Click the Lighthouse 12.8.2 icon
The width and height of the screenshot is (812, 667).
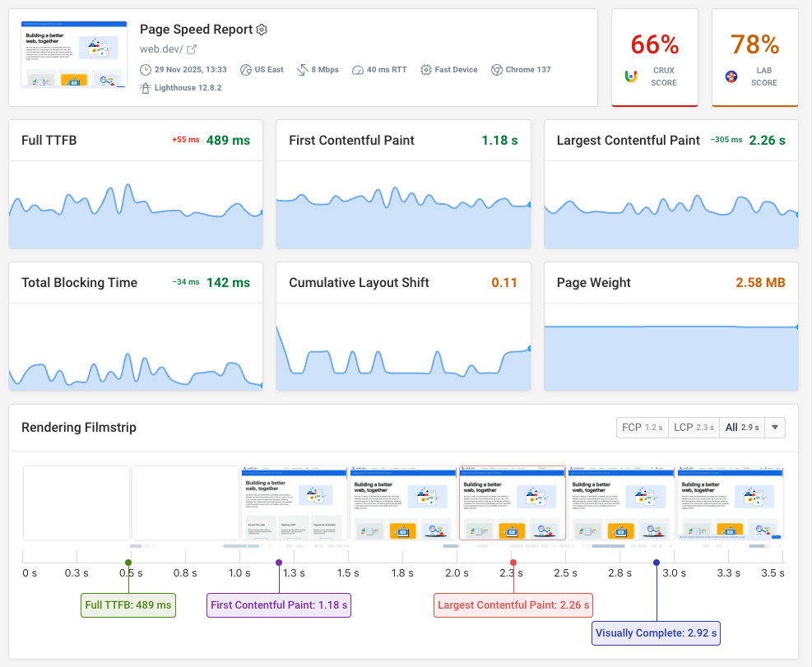tap(146, 87)
